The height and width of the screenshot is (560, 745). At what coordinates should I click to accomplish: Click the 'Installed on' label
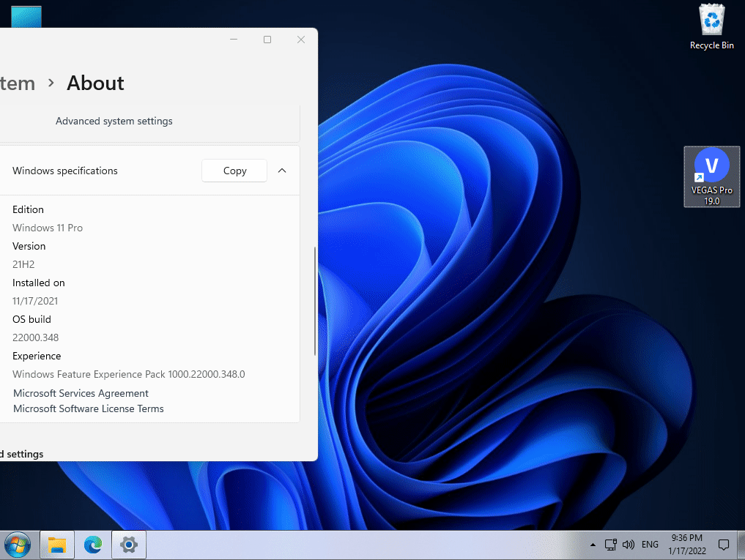click(39, 283)
